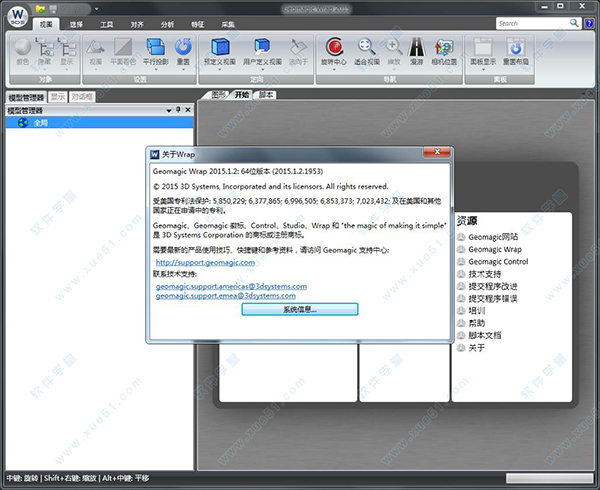600x490 pixels.
Task: Open the 对话框 panel tab
Action: [x=82, y=97]
